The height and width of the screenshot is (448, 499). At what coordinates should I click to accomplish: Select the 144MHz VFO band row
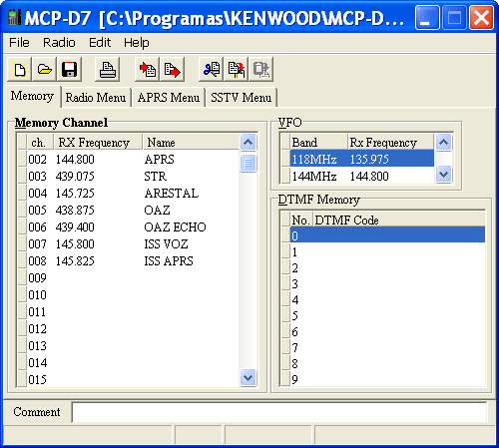(x=357, y=176)
